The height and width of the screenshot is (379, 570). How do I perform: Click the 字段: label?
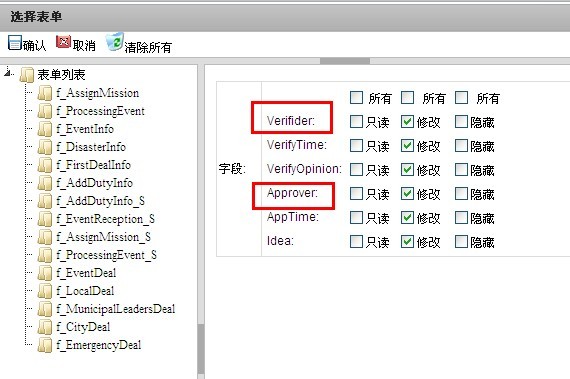[232, 169]
